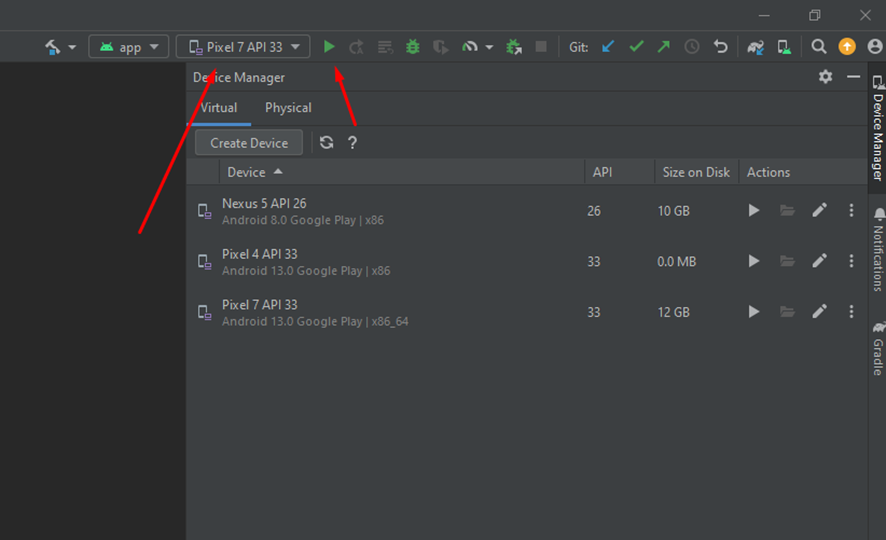Click the orange IDE updates icon
The image size is (886, 540).
tap(846, 46)
